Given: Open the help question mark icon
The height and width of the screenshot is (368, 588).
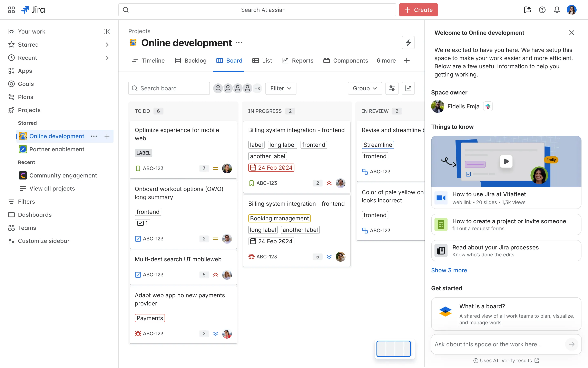Looking at the screenshot, I should click(542, 10).
